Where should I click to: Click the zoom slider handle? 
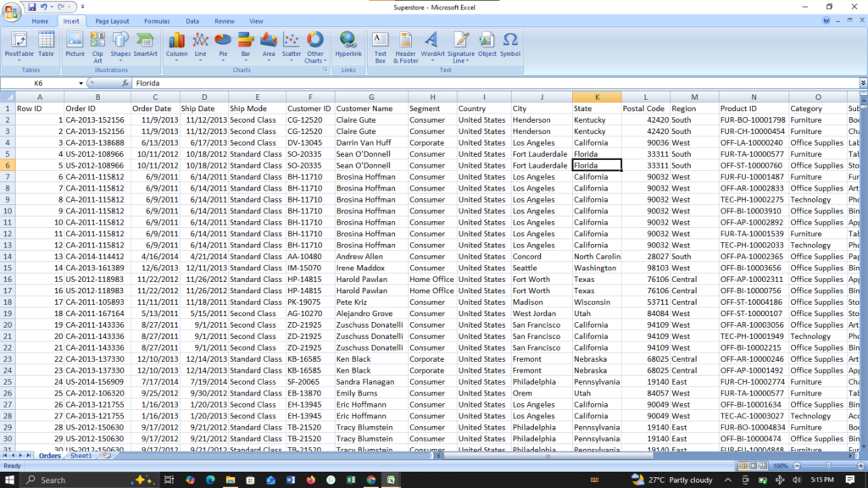click(x=829, y=466)
